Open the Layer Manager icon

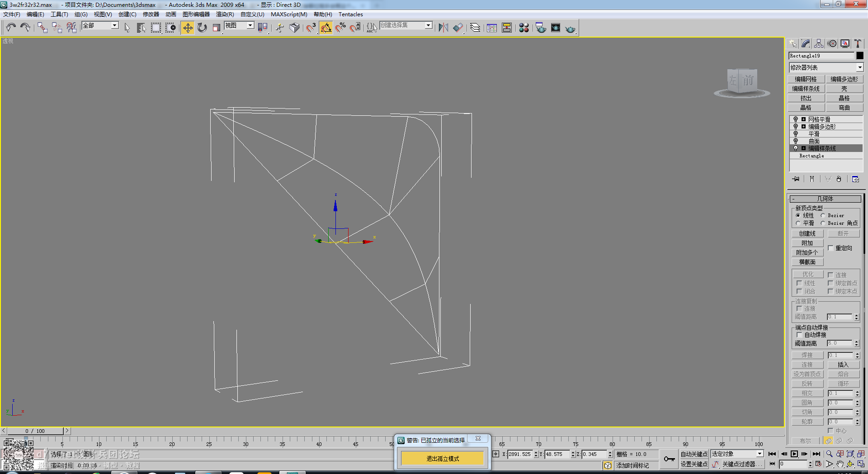(x=475, y=28)
